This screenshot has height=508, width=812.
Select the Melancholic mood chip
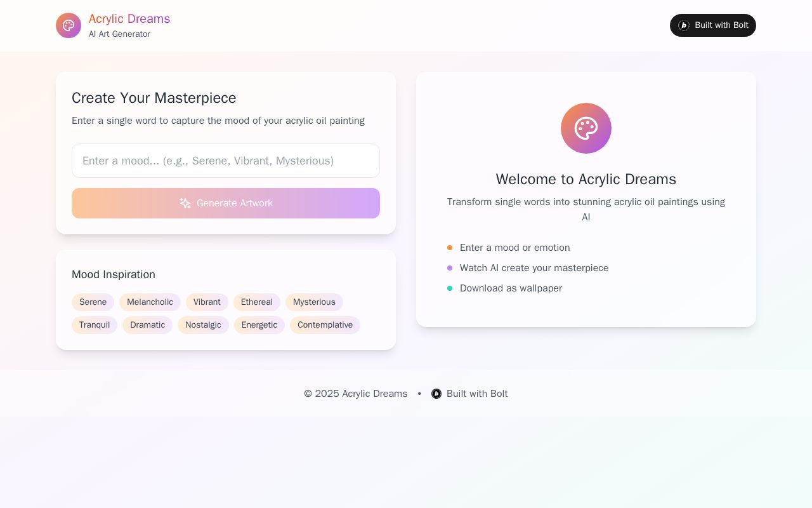click(x=150, y=302)
